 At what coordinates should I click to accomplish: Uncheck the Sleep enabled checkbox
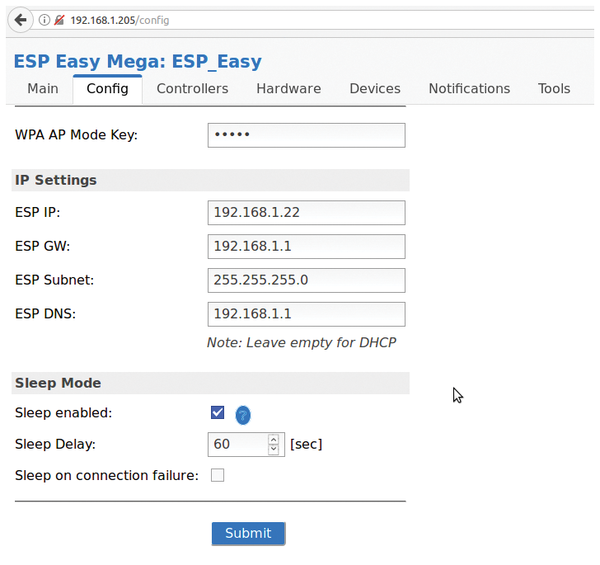click(x=217, y=412)
